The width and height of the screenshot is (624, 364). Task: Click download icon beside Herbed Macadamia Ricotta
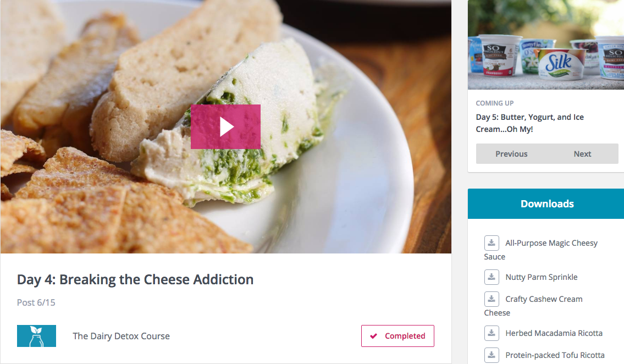492,333
